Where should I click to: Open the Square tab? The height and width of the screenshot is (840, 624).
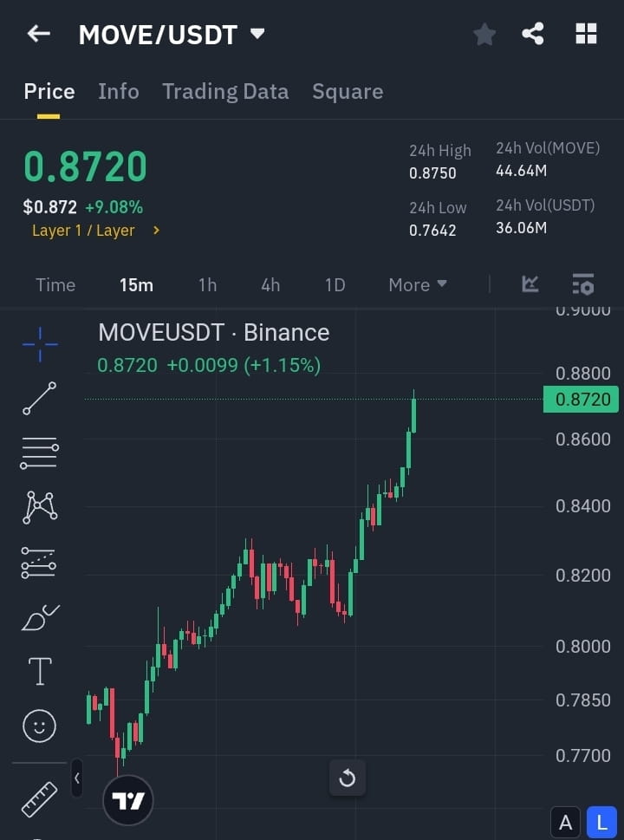(x=348, y=92)
